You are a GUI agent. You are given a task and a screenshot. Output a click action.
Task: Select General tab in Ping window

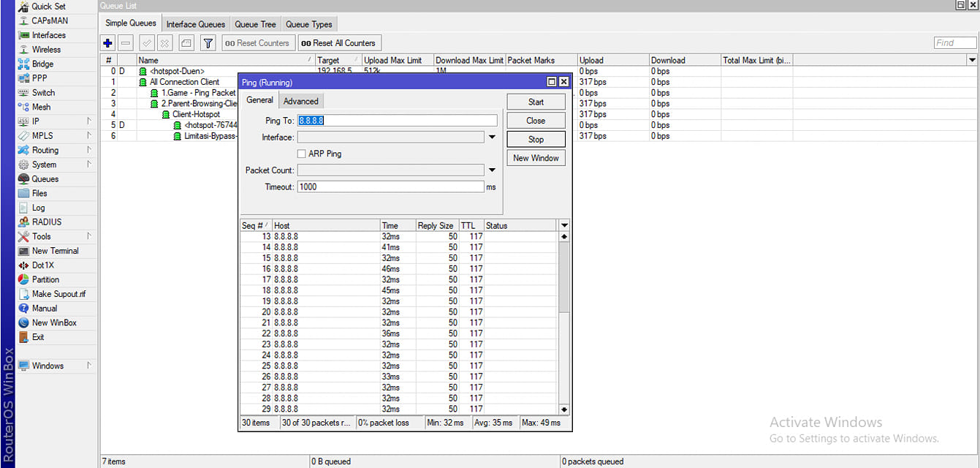[x=259, y=100]
